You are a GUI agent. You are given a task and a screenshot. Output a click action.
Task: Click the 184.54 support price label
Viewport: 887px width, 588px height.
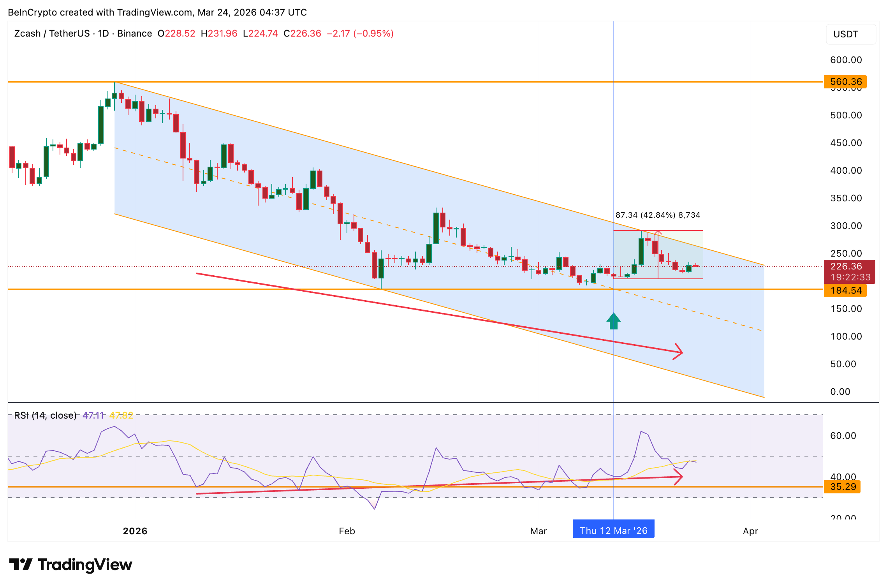845,290
